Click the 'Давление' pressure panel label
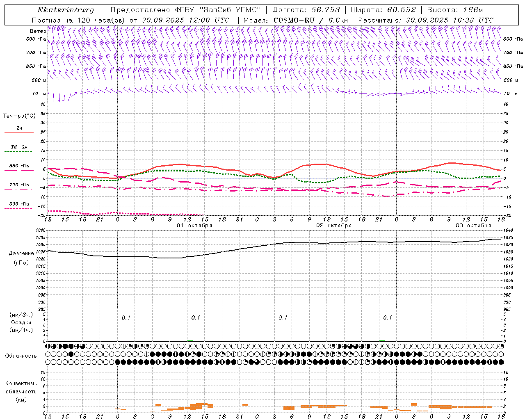Viewport: 525px width, 420px height. pos(21,253)
